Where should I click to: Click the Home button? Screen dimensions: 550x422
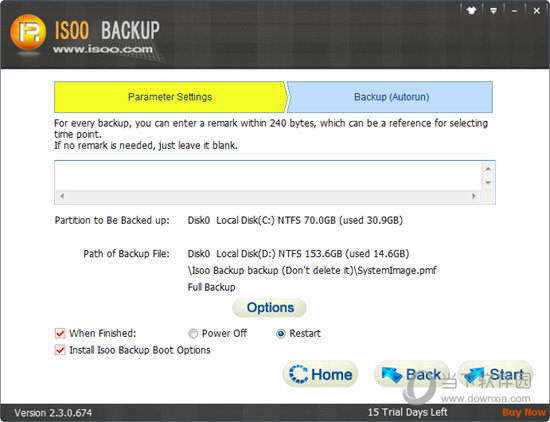tap(320, 374)
